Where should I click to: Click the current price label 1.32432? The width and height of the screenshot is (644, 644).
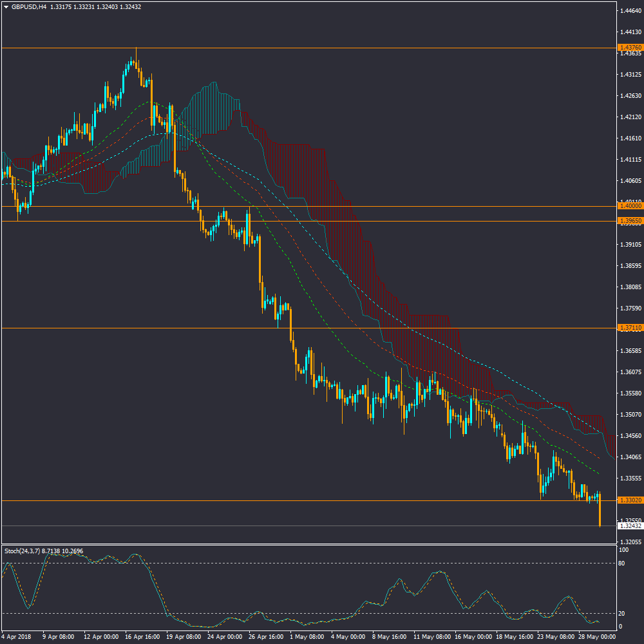629,526
